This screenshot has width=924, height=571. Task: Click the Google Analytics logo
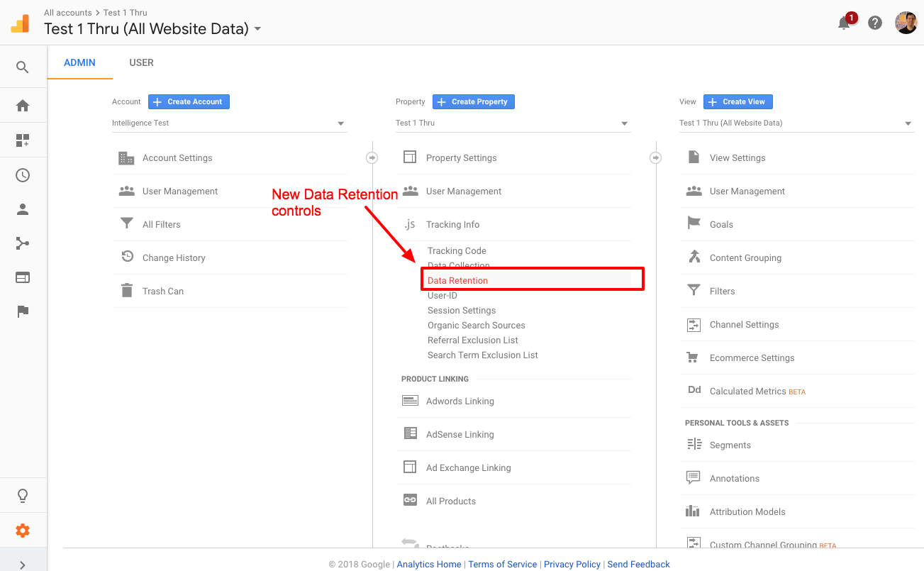(20, 23)
